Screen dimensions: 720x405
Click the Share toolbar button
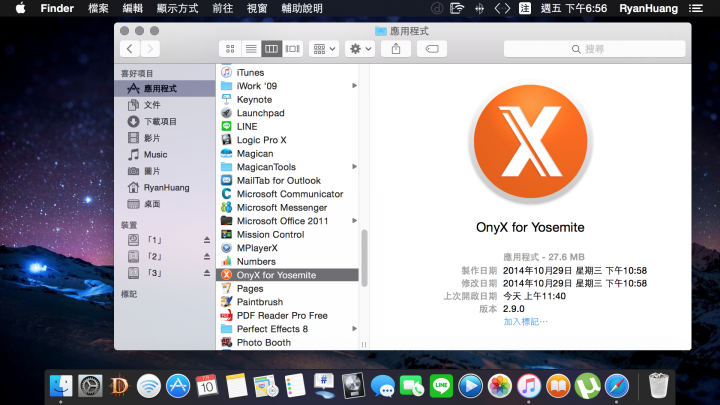(x=396, y=49)
